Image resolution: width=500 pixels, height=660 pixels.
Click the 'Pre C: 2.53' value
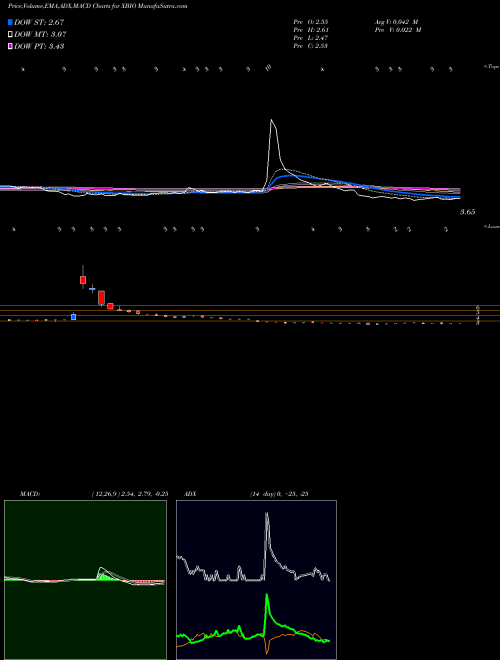point(311,46)
